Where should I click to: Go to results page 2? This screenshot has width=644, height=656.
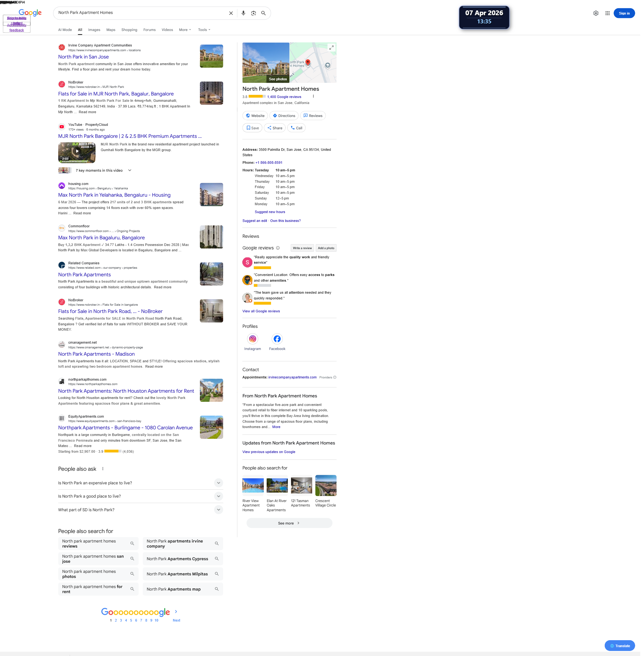pyautogui.click(x=116, y=620)
